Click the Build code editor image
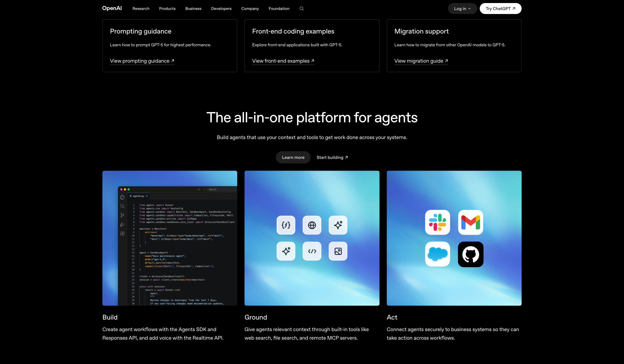Image resolution: width=624 pixels, height=364 pixels. click(x=170, y=238)
